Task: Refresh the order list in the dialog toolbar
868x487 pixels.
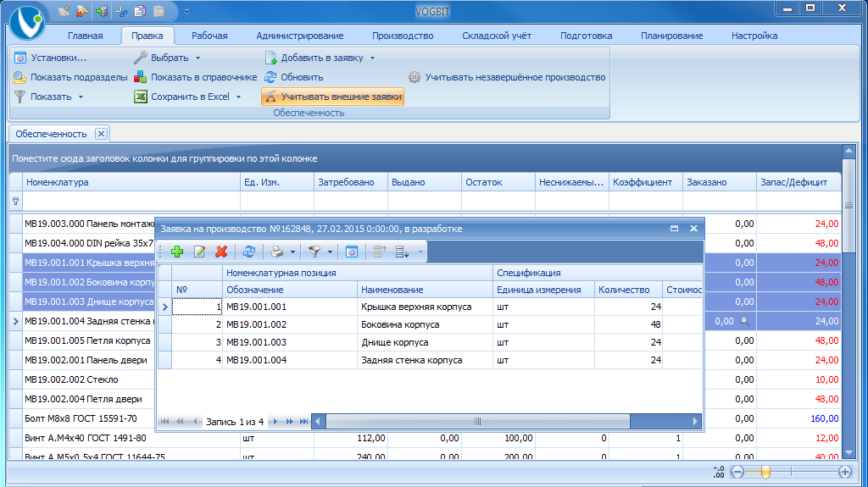Action: [249, 252]
